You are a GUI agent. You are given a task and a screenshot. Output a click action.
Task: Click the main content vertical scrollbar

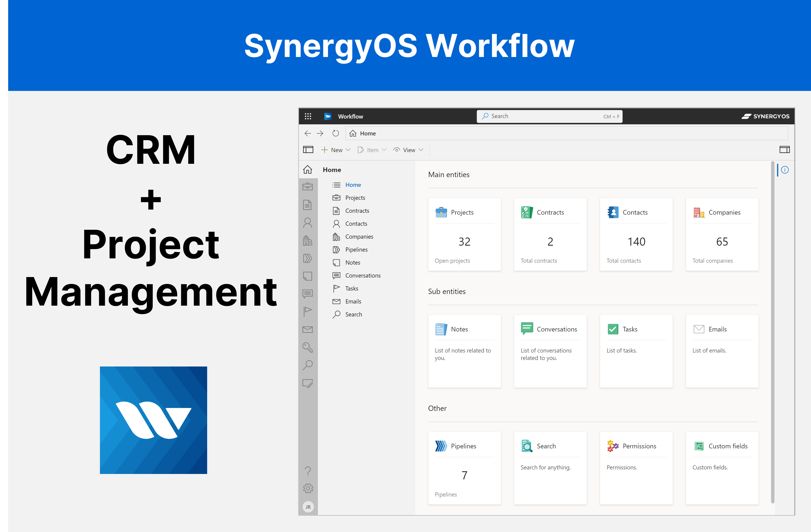coord(773,332)
